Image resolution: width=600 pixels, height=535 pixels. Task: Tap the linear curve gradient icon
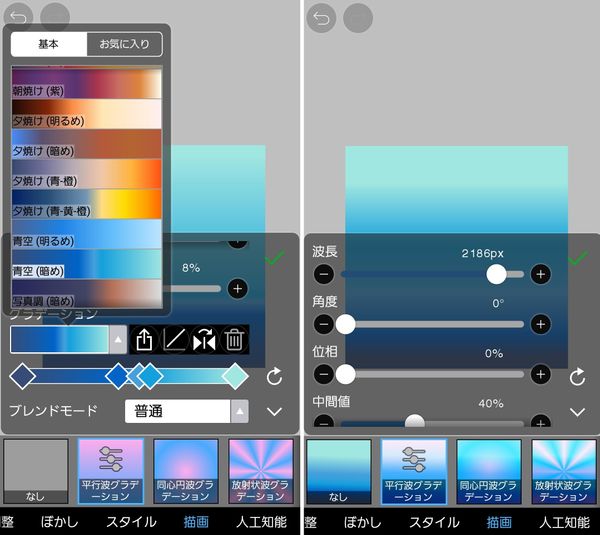coord(174,339)
